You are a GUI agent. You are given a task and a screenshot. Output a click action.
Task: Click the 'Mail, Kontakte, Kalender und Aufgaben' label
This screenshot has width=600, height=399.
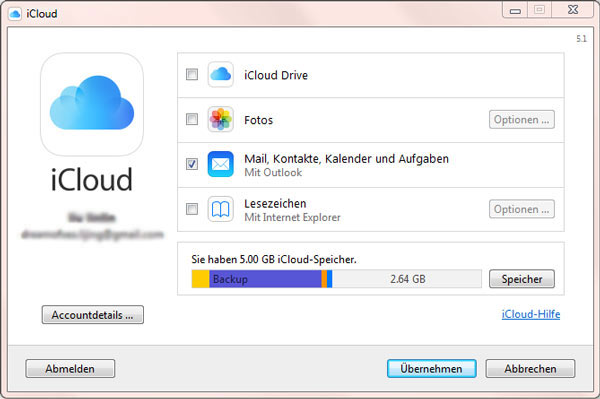(x=346, y=159)
